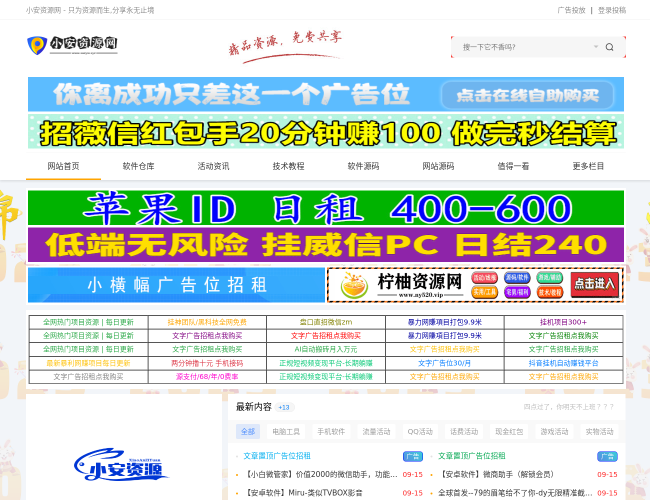650x500 pixels.
Task: Click the 点击在线自助购买 banner button
Action: pyautogui.click(x=527, y=95)
